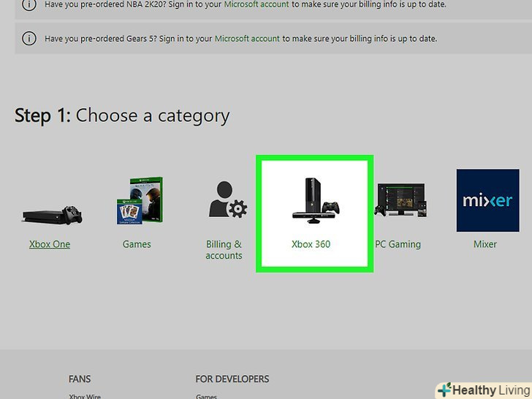Click the FANS footer heading
This screenshot has width=532, height=399.
[x=80, y=379]
